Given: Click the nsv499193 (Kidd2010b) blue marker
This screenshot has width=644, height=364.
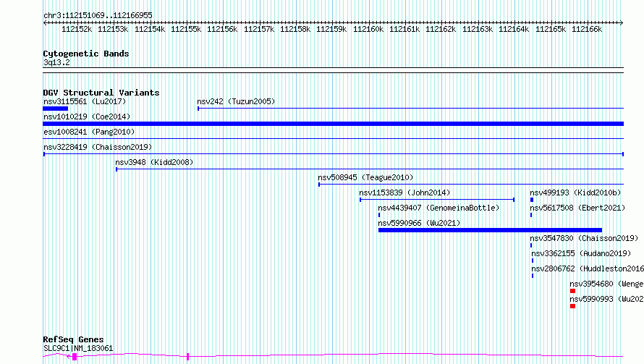Looking at the screenshot, I should tap(532, 200).
